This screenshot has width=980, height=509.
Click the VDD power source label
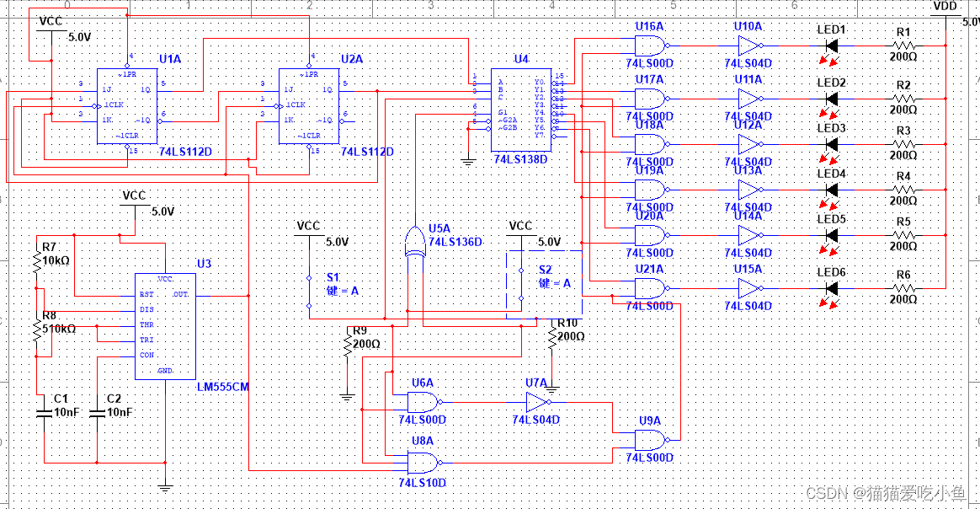point(945,6)
